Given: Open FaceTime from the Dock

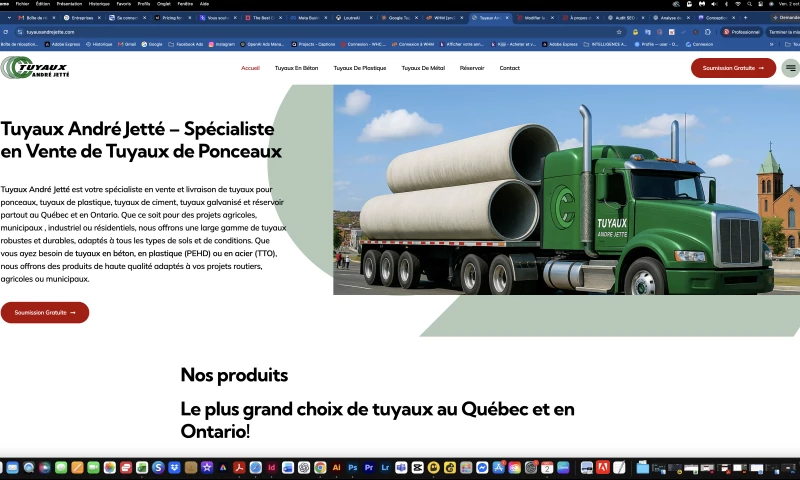Looking at the screenshot, I should 93,467.
